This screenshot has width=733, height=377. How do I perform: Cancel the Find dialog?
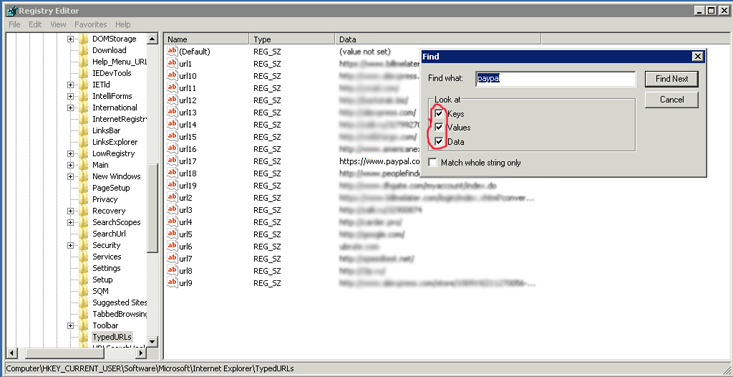(x=672, y=100)
